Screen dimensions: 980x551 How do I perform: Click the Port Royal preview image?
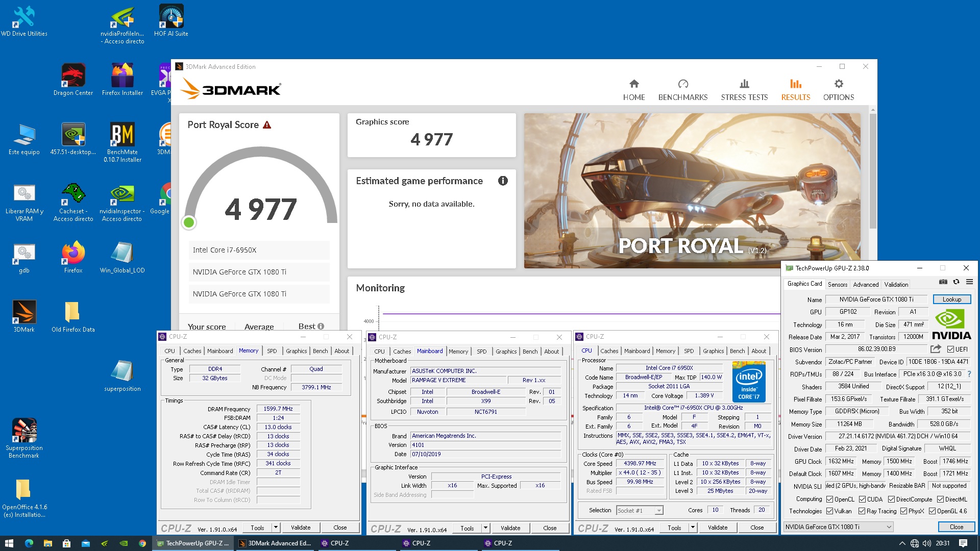click(692, 191)
